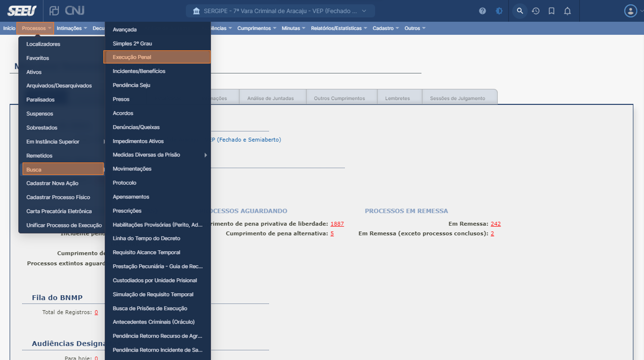Open the 242 Em Remessa link
This screenshot has width=644, height=360.
pyautogui.click(x=496, y=224)
